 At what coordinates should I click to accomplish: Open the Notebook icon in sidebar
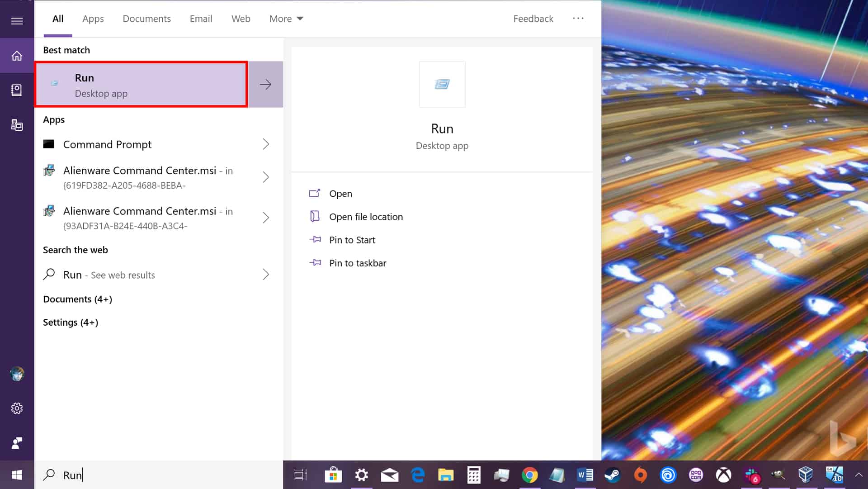click(17, 90)
